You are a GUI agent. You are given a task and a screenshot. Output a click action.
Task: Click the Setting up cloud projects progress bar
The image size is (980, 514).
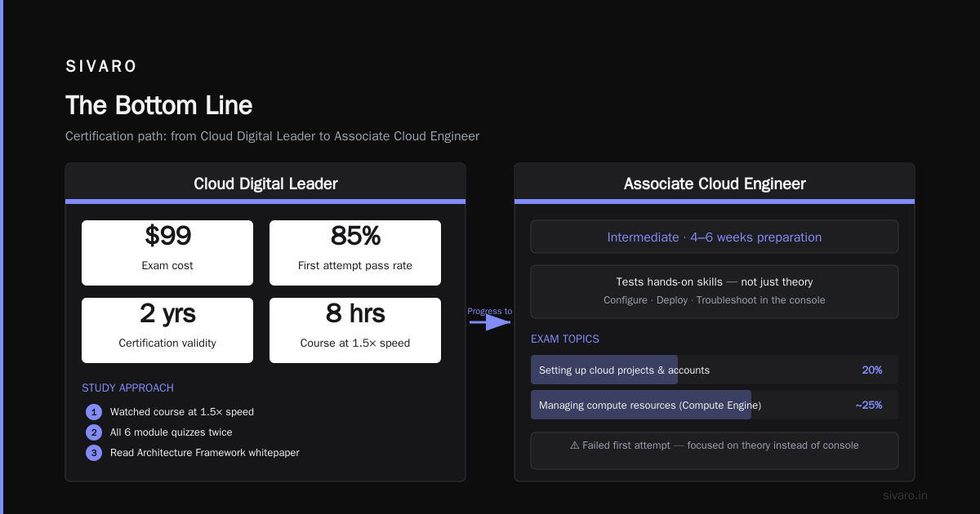[x=715, y=370]
